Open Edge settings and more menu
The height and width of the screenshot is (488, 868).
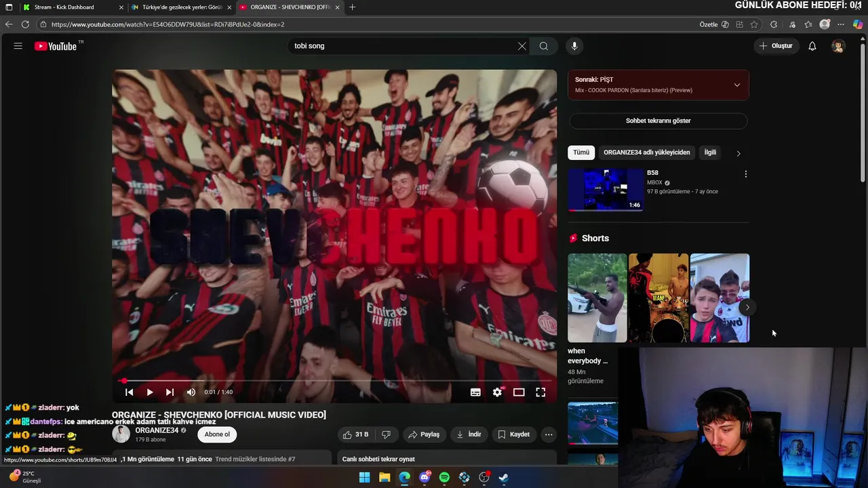point(841,24)
